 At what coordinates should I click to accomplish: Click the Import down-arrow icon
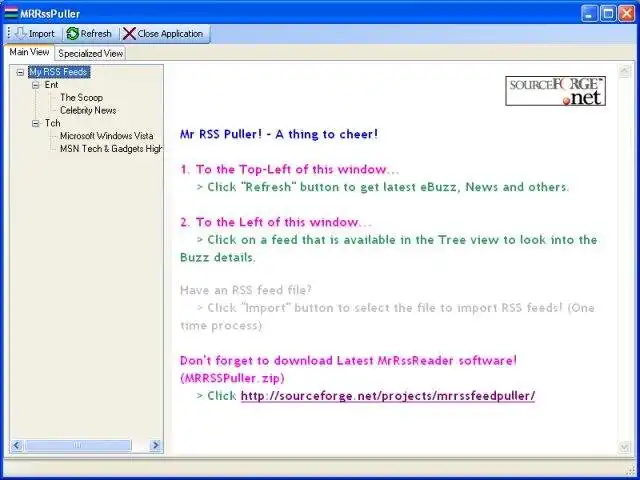20,33
